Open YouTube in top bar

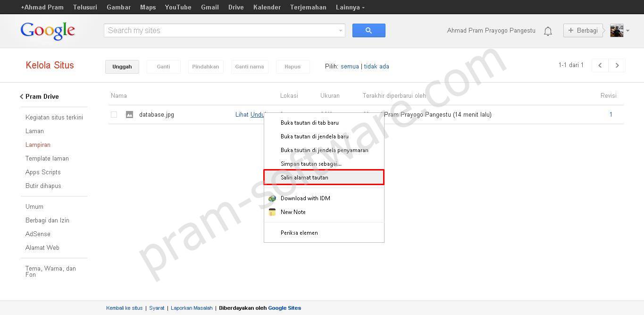(x=178, y=7)
